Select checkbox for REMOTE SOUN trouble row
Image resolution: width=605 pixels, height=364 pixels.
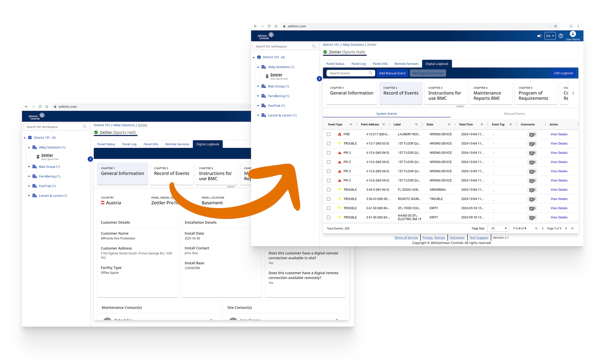pos(329,199)
